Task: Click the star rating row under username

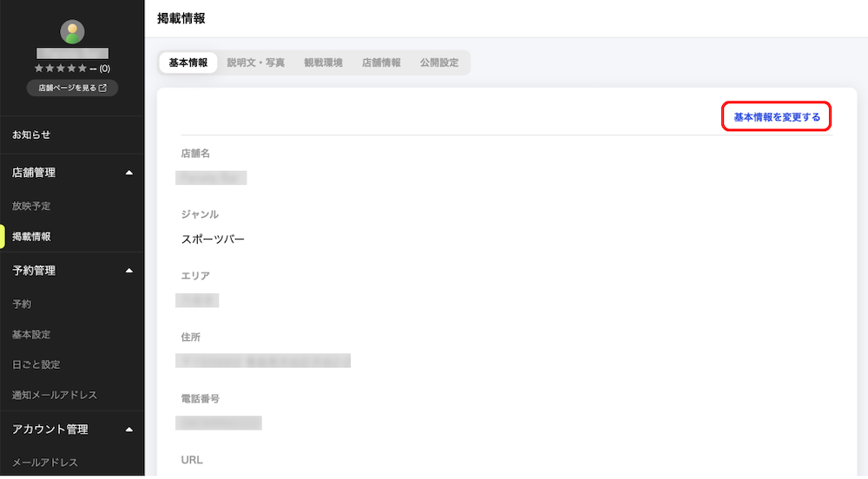Action: [x=73, y=69]
